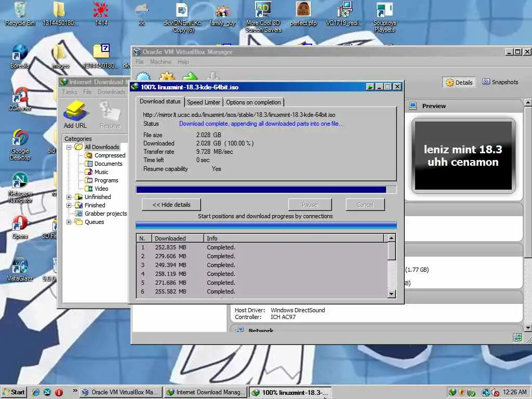The image size is (532, 399).
Task: Click VirtualBox status icon at bottom right
Action: pos(518,338)
